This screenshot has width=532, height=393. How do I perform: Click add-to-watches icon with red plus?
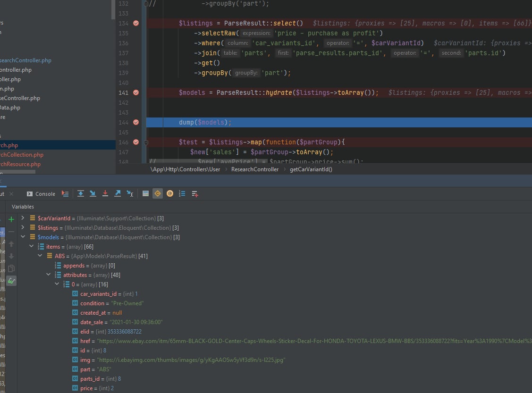(x=195, y=193)
